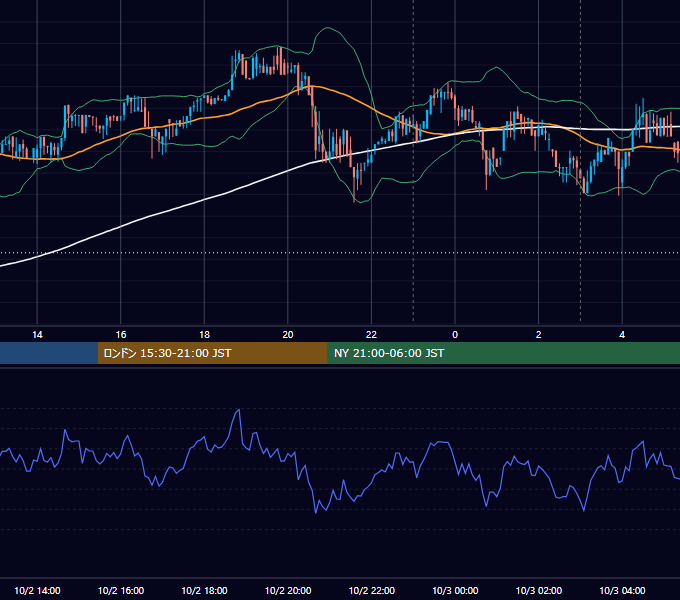Viewport: 680px width, 600px height.
Task: Click the 10/3 02:00 oscillator time label
Action: point(539,590)
